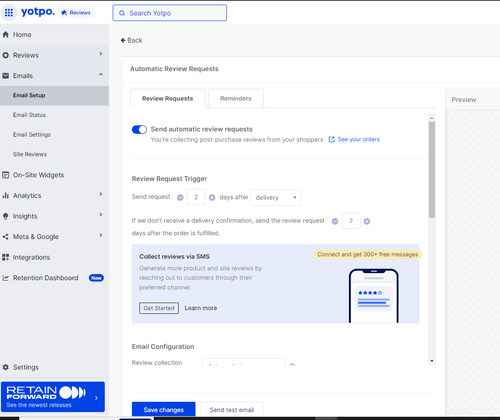Select Email Setup submenu item

(x=54, y=95)
